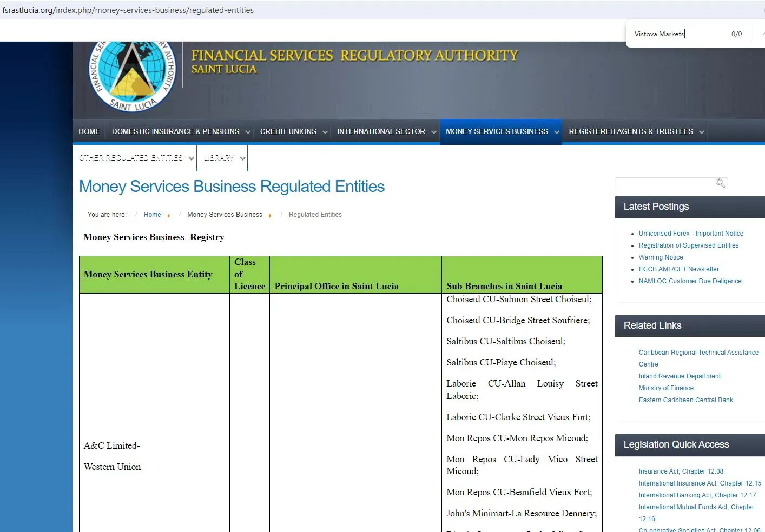Image resolution: width=765 pixels, height=532 pixels.
Task: Click the browser address bar URL
Action: point(128,10)
